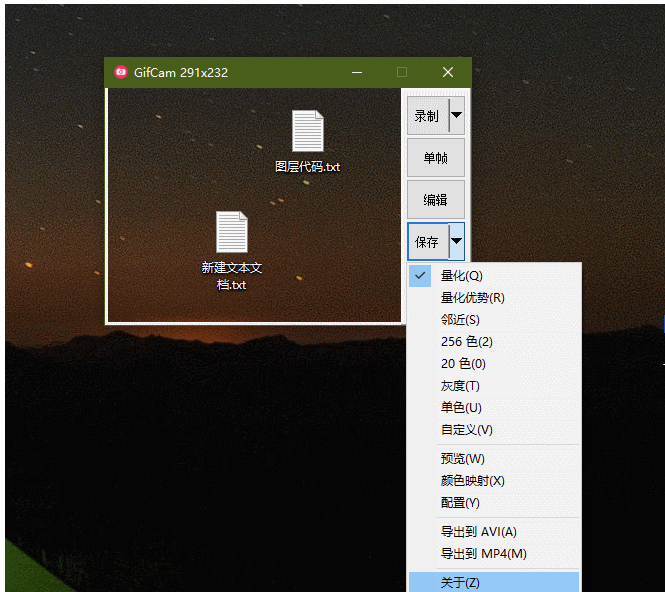
Task: Choose 灰度(T) grayscale mode
Action: coord(494,386)
